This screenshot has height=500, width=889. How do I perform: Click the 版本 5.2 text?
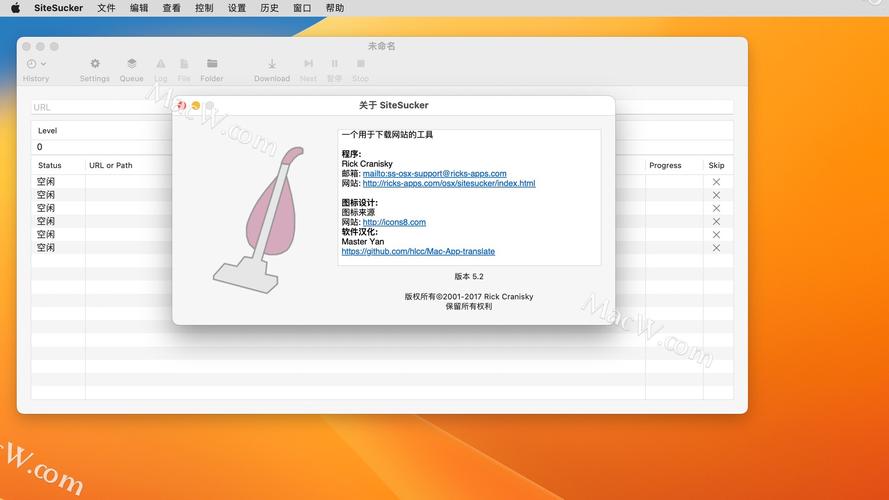pos(469,277)
